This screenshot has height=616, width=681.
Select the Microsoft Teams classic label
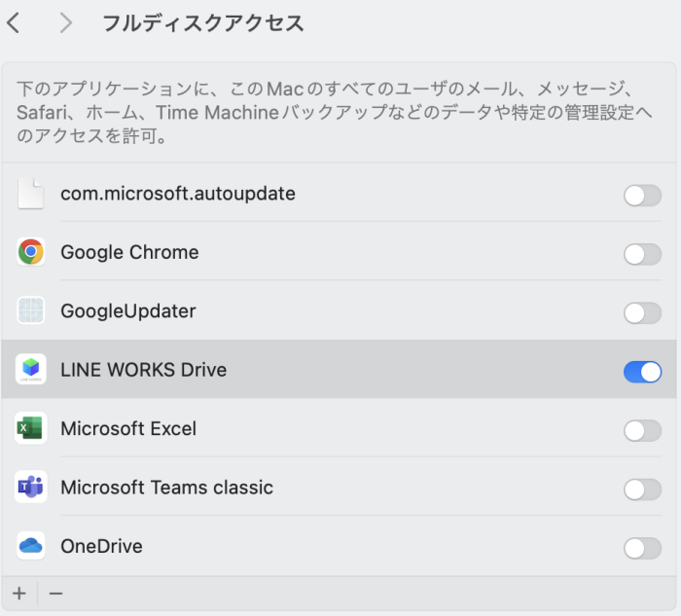[x=167, y=488]
